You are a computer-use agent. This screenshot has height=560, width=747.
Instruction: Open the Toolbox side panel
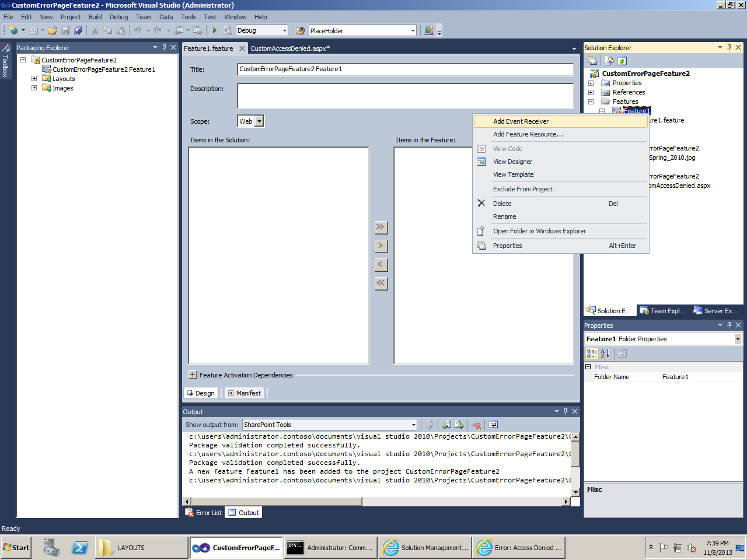coord(5,60)
